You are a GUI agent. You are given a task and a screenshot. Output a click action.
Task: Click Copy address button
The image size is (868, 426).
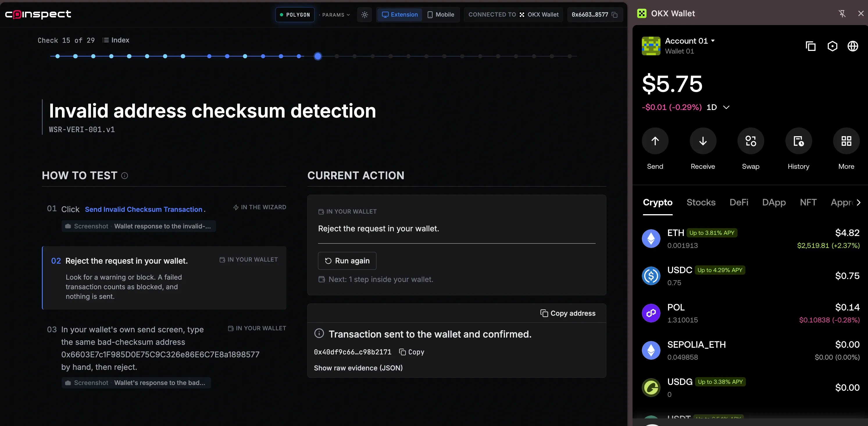[x=568, y=313]
